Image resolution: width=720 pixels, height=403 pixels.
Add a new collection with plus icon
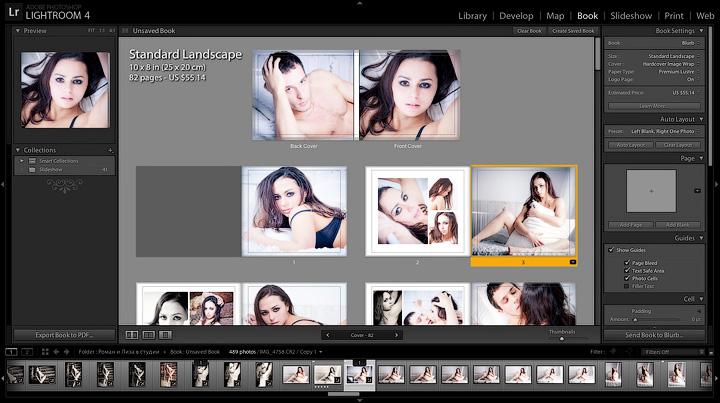tap(110, 150)
